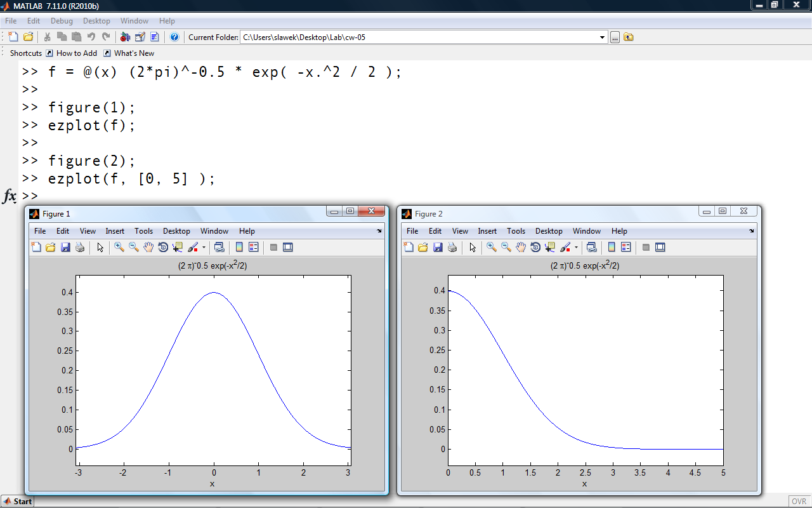The height and width of the screenshot is (508, 812).
Task: Toggle Rotate 3D tool in Figure 1
Action: [x=163, y=248]
